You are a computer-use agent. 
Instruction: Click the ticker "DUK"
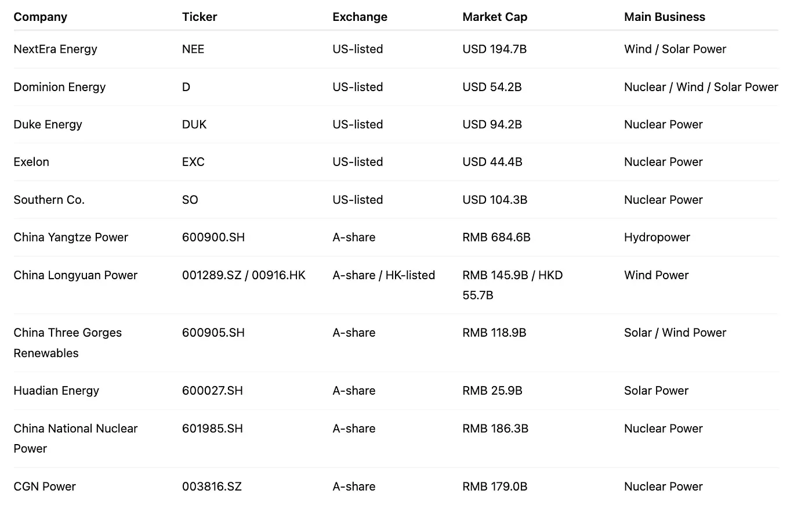click(194, 125)
